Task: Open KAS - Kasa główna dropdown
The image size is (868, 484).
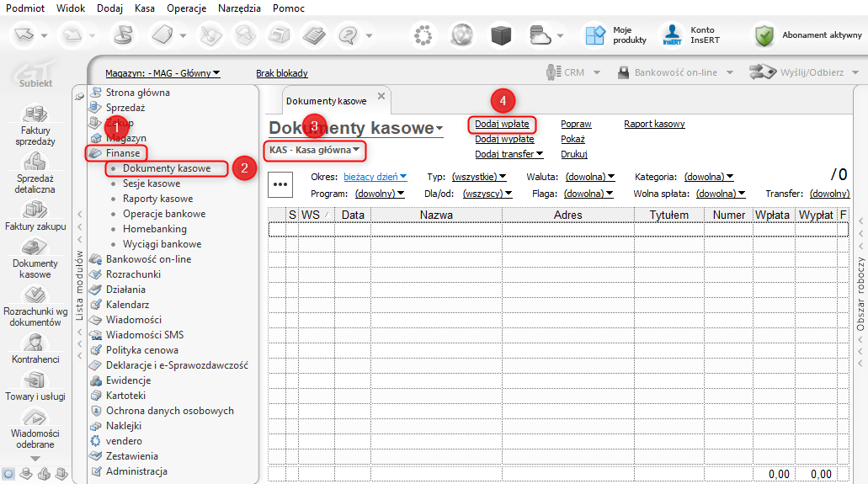Action: tap(314, 150)
